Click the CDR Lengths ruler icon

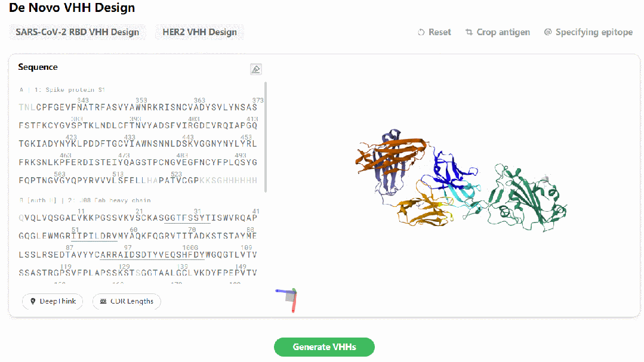(x=103, y=301)
